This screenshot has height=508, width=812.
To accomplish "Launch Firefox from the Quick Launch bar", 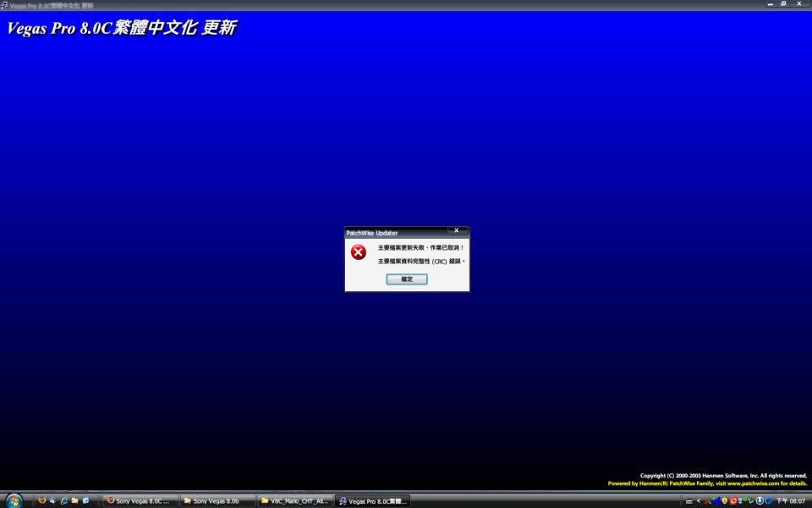I will [x=42, y=500].
